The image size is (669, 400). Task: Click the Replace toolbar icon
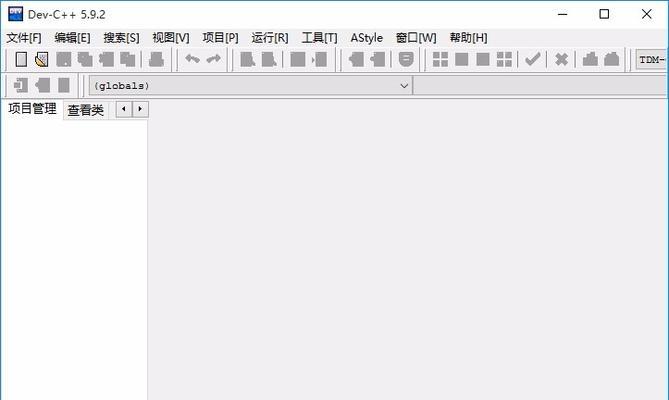coord(269,60)
